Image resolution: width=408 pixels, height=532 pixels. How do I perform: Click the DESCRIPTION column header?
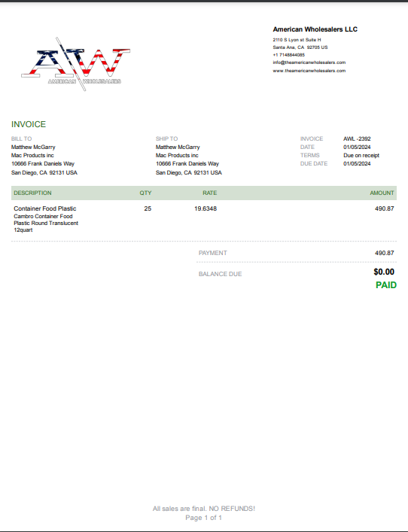32,193
